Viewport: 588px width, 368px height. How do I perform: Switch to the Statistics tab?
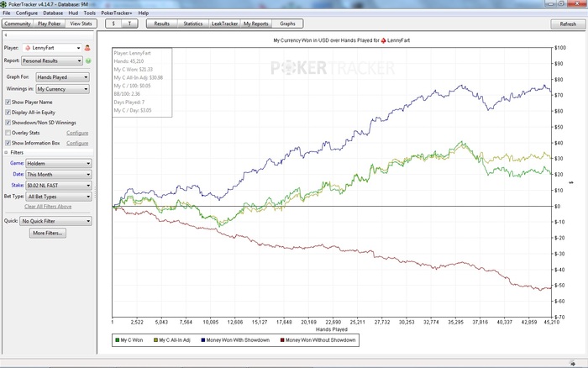[193, 24]
